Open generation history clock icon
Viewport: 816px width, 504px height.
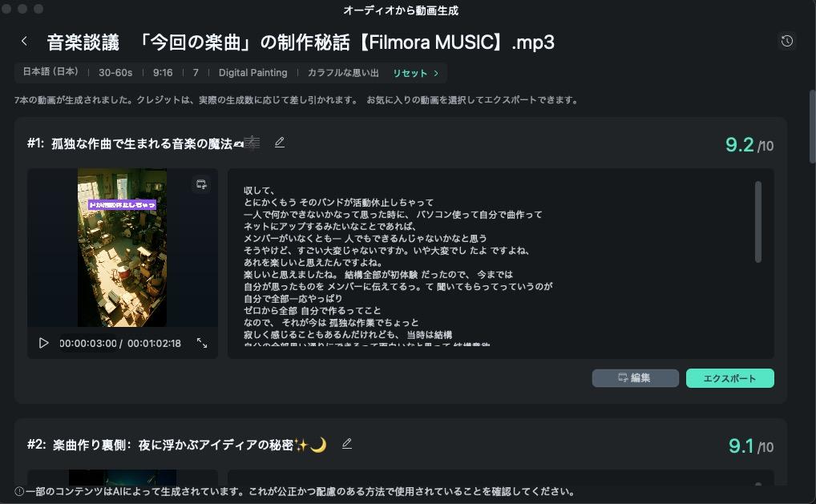click(x=787, y=41)
